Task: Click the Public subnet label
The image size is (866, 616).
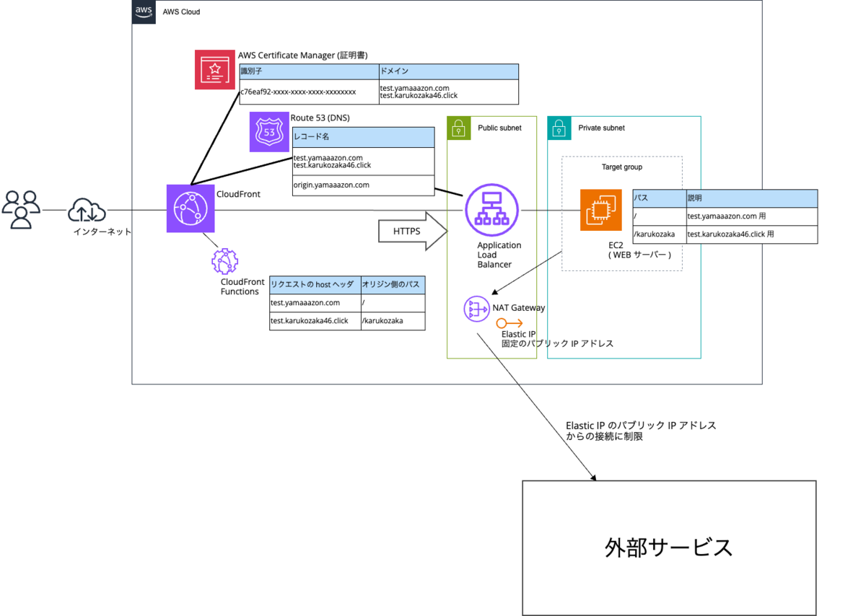Action: (499, 128)
